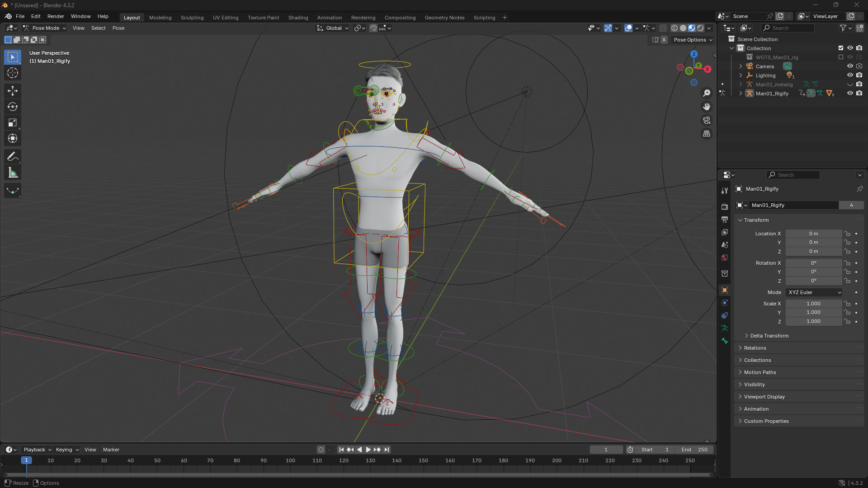868x488 pixels.
Task: Click the zoom view magnifier icon
Action: [x=707, y=93]
